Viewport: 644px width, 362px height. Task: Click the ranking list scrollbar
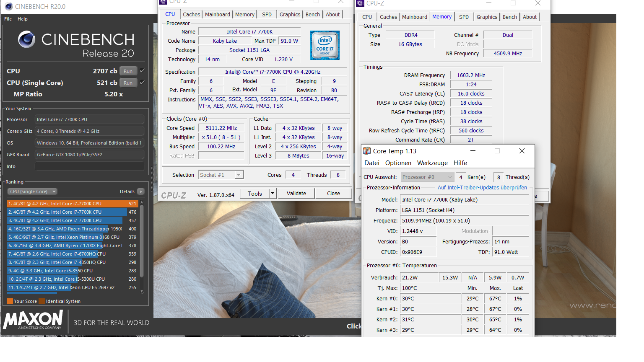click(142, 241)
